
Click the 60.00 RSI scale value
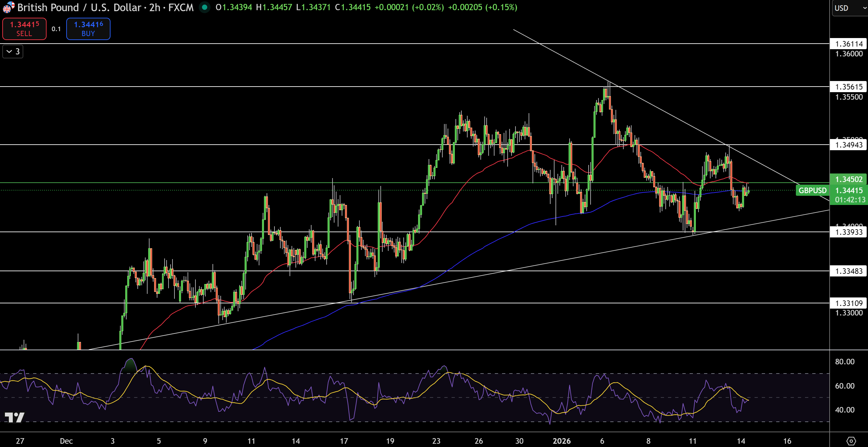click(845, 386)
